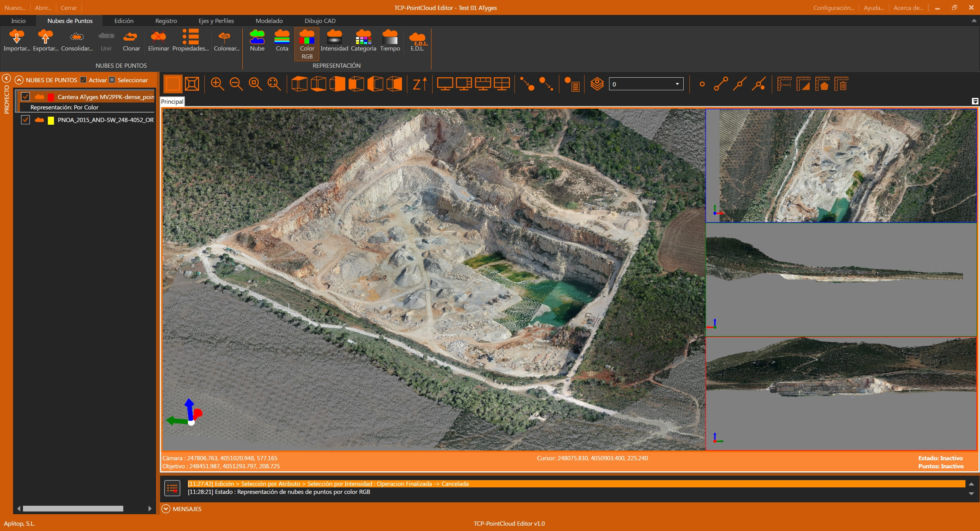
Task: Collapse the NUBES DE PUNTOS panel chevron
Action: pos(18,80)
